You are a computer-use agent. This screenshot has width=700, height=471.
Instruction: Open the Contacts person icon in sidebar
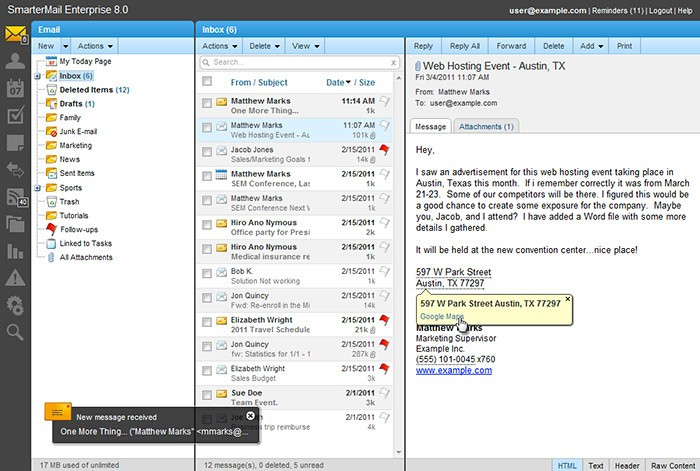(15, 61)
